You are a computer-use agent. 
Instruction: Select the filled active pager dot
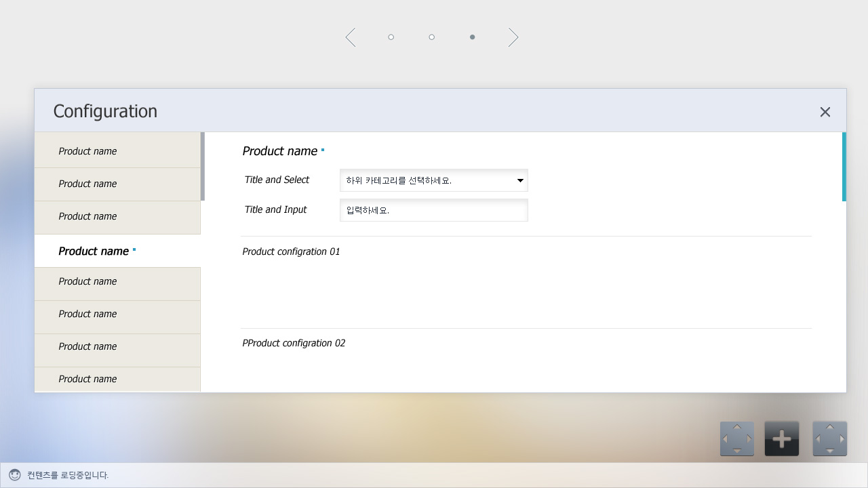472,37
